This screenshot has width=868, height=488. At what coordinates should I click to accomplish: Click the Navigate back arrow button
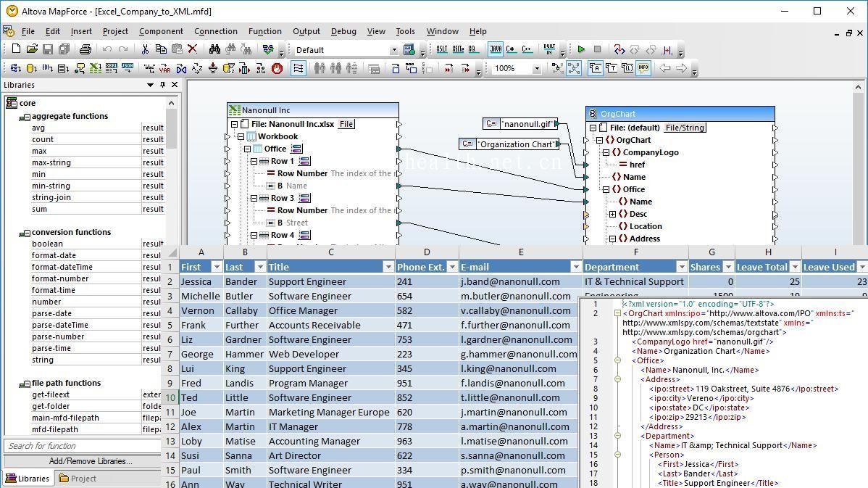tap(665, 68)
